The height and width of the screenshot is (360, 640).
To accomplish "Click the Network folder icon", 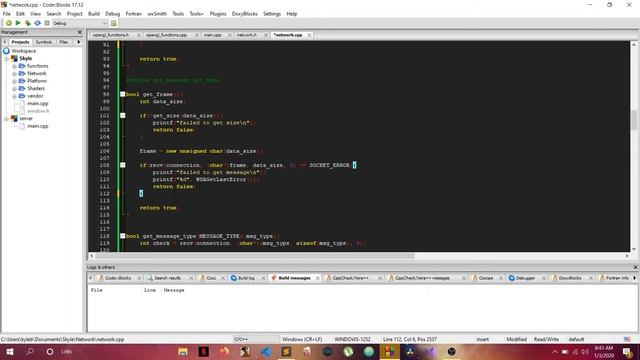I will click(x=22, y=73).
